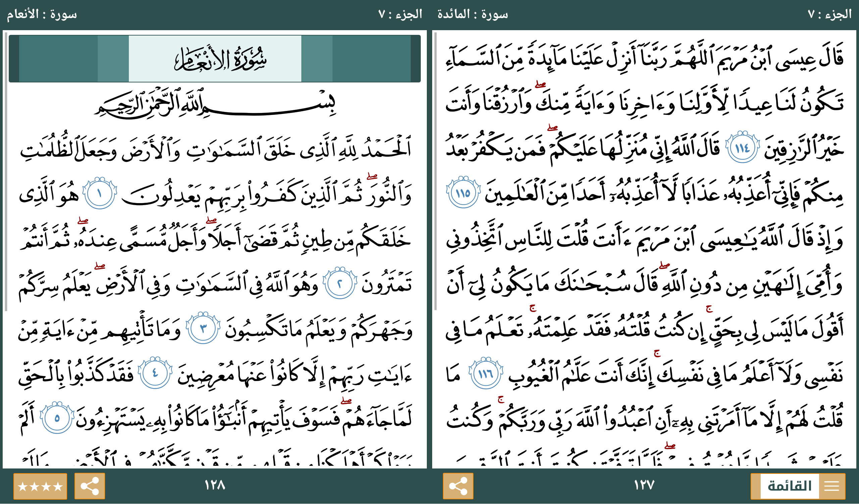Click the page number ١٢٨ in footer

[x=215, y=485]
